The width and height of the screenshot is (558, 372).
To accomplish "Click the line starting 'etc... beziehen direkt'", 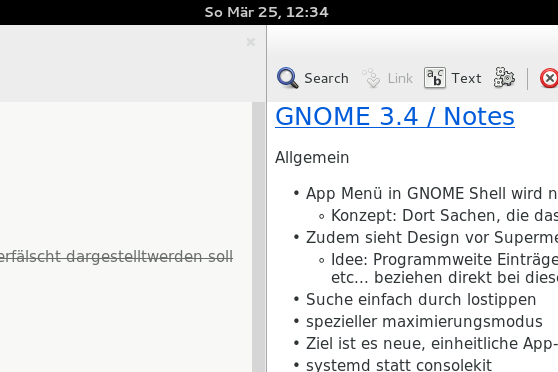I will click(444, 278).
